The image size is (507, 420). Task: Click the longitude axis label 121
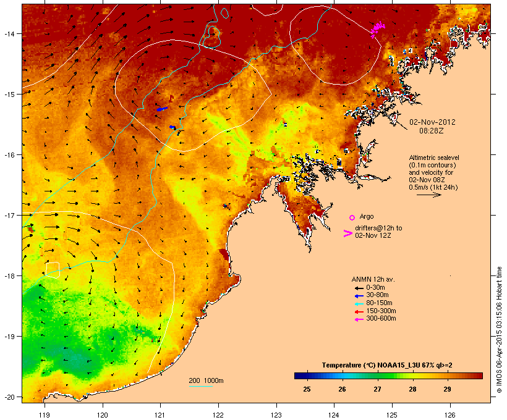pos(160,415)
